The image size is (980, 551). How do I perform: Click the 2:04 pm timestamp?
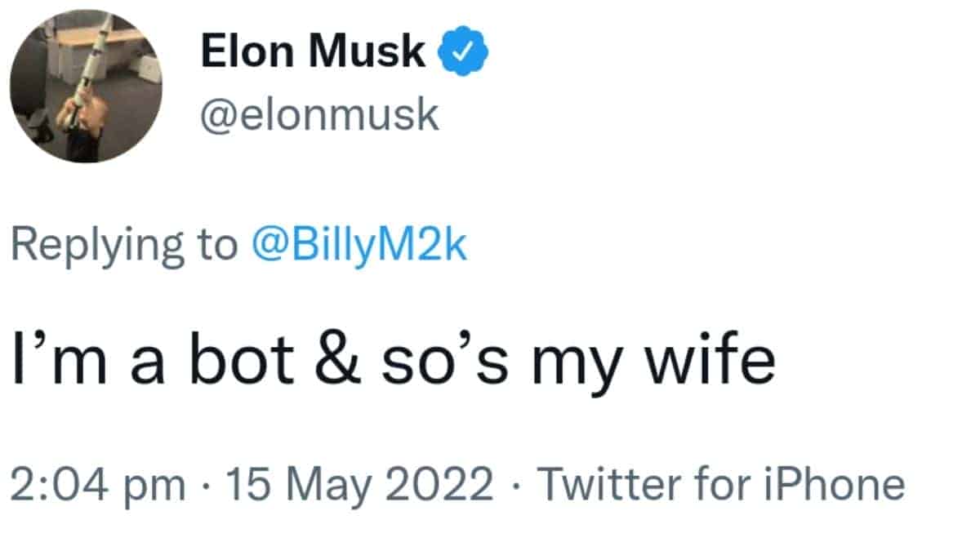point(97,485)
